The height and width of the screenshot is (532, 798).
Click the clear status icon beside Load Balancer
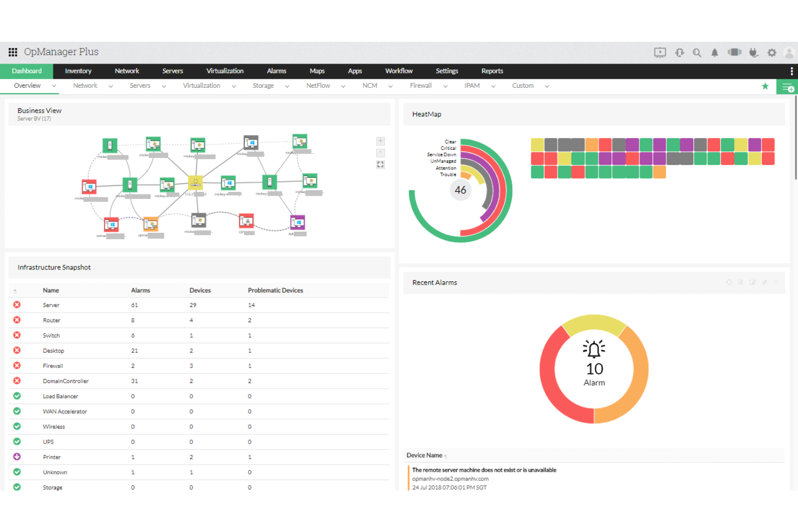17,396
